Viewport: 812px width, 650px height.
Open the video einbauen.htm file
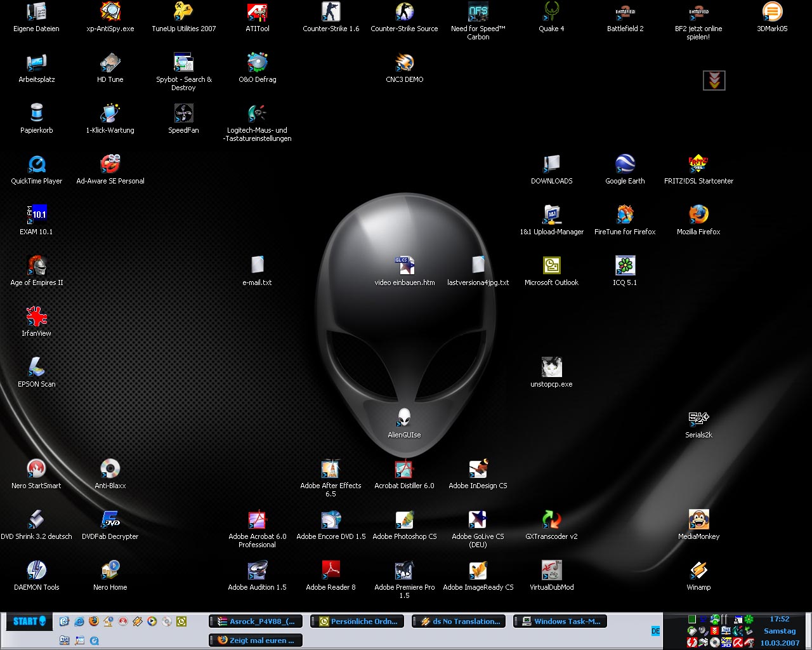click(x=404, y=272)
